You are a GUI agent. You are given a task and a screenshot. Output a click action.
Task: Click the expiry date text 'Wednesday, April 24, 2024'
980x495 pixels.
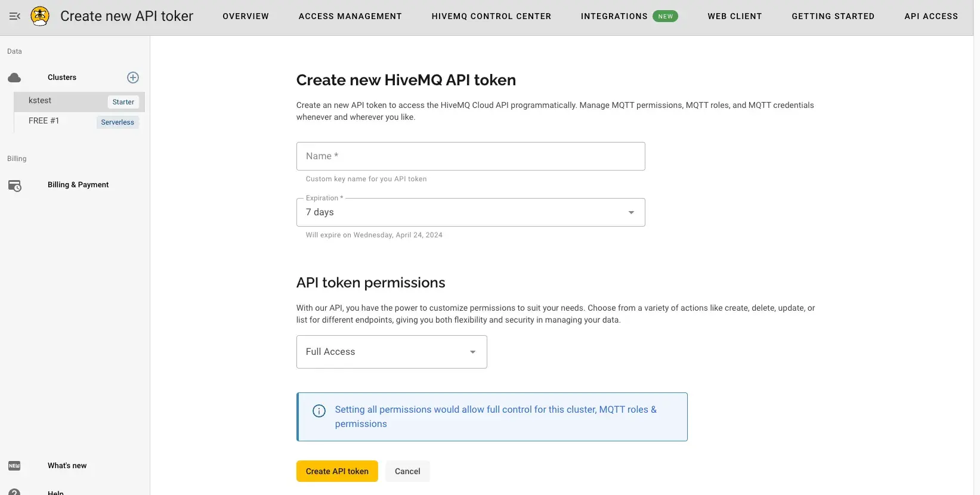(398, 235)
